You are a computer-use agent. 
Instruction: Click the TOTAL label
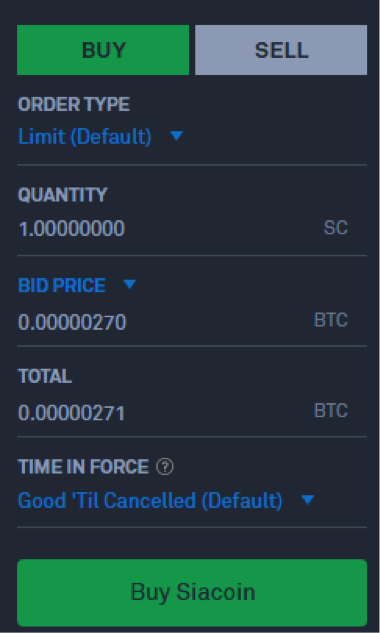(x=45, y=376)
